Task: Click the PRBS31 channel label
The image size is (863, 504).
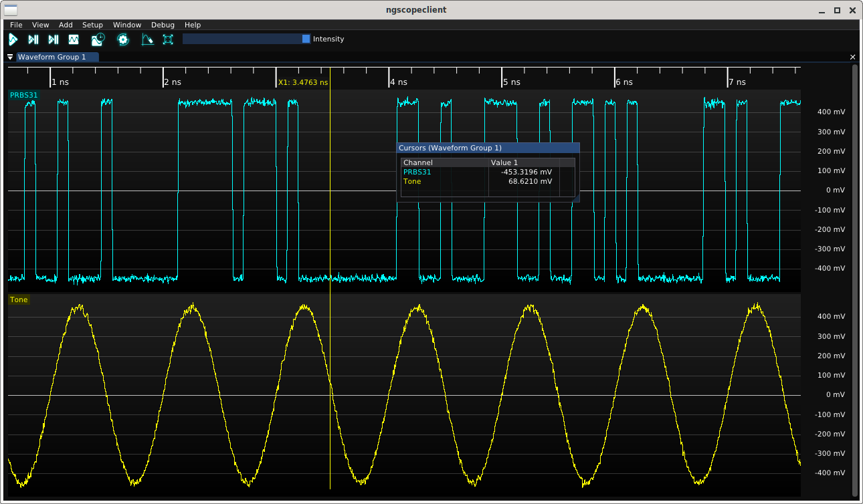Action: (23, 95)
